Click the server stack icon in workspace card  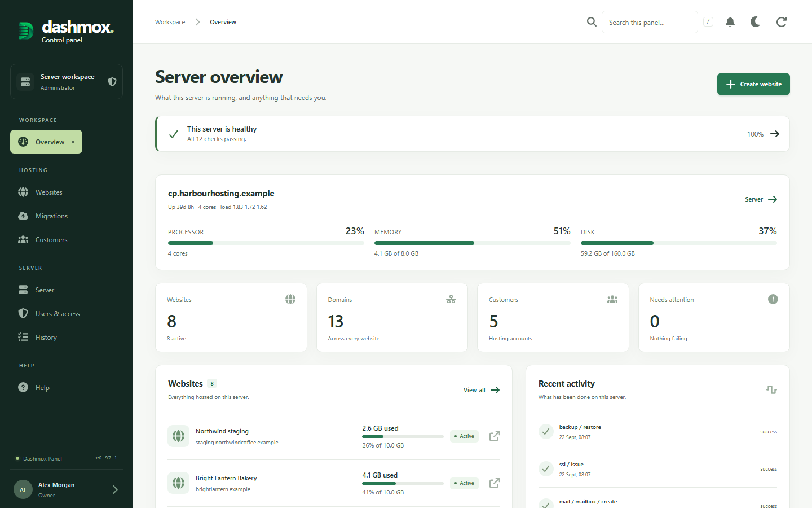tap(25, 82)
